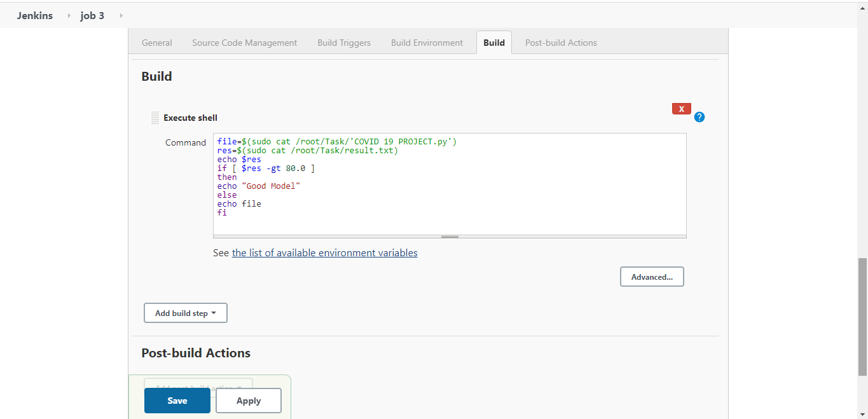Screen dimensions: 868x419
Task: Navigate to the Jenkins home breadcrumb
Action: tap(35, 15)
